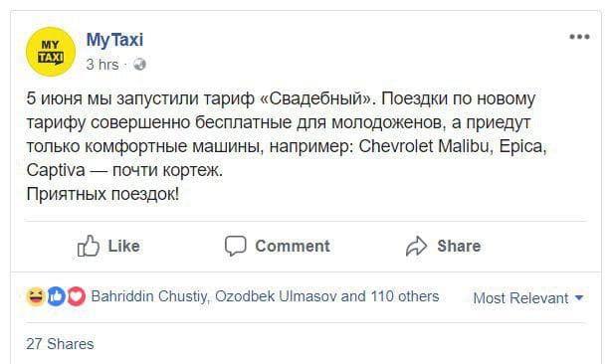Image resolution: width=610 pixels, height=364 pixels.
Task: Click the globe public audience icon
Action: 139,65
